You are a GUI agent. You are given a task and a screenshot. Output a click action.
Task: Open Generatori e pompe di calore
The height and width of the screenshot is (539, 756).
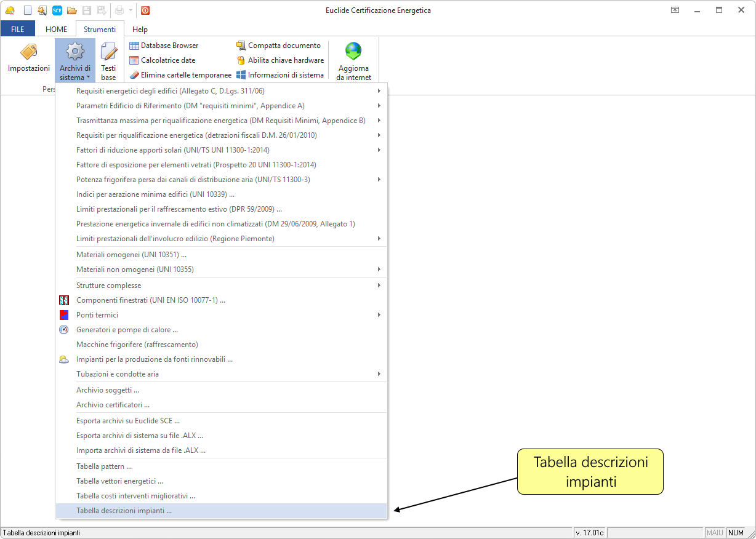[127, 330]
